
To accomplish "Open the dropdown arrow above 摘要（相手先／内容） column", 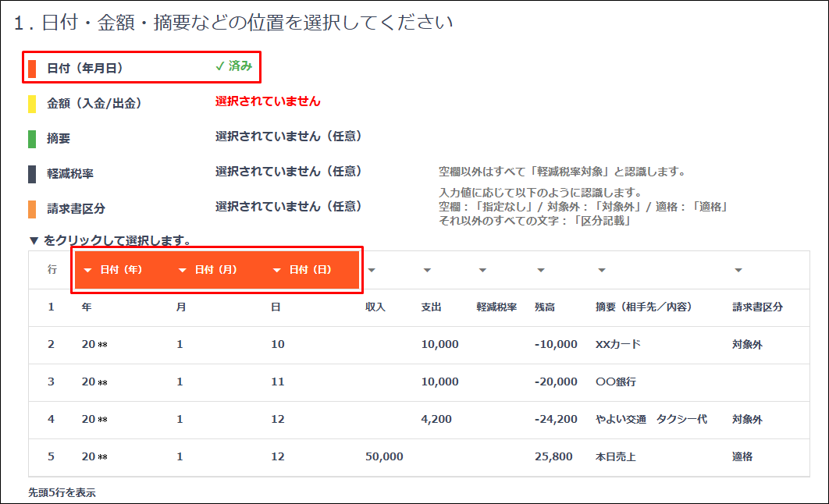I will point(602,271).
